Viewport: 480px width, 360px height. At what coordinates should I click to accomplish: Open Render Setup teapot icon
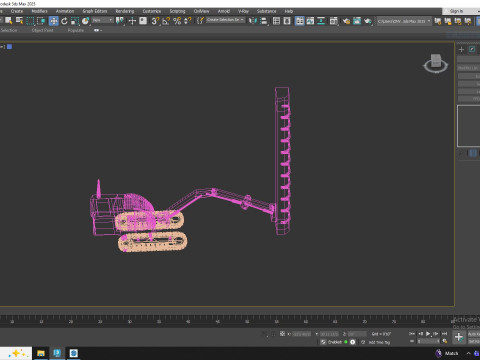pyautogui.click(x=346, y=21)
